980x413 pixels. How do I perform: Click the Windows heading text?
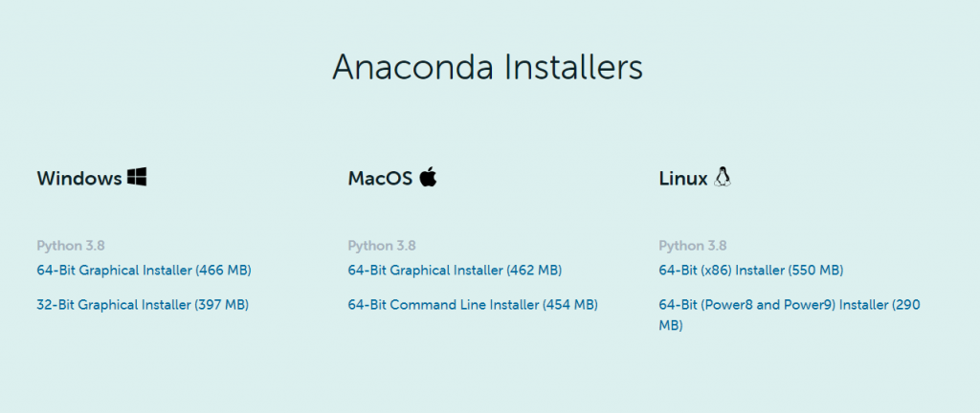coord(79,179)
